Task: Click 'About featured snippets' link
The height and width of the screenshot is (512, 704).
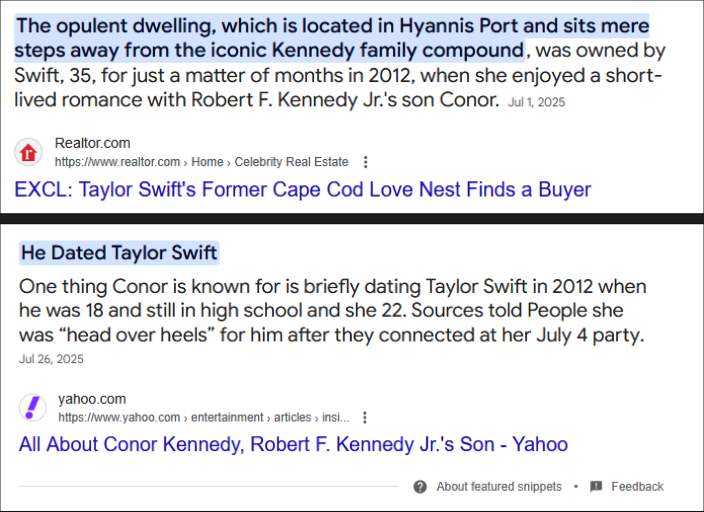Action: tap(499, 486)
